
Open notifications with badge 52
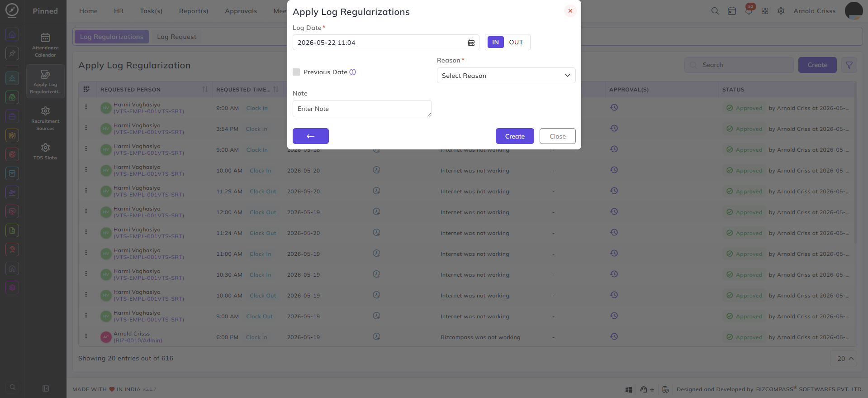(x=749, y=10)
